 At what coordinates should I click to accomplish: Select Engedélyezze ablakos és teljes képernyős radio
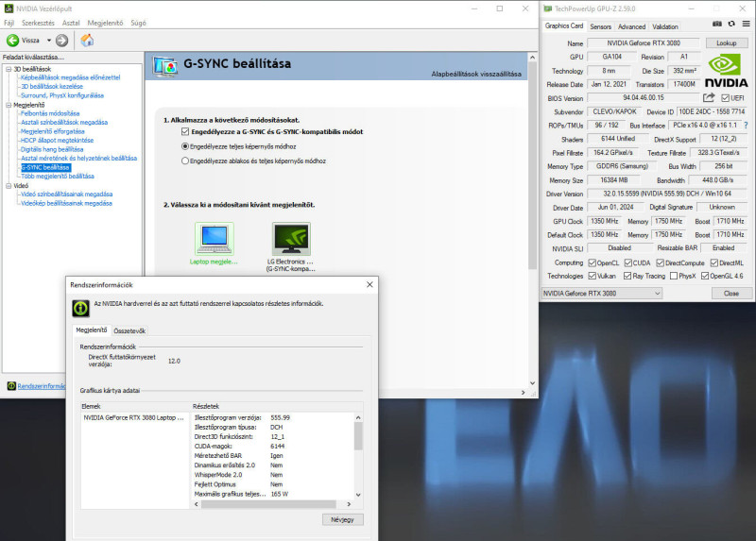[x=184, y=161]
